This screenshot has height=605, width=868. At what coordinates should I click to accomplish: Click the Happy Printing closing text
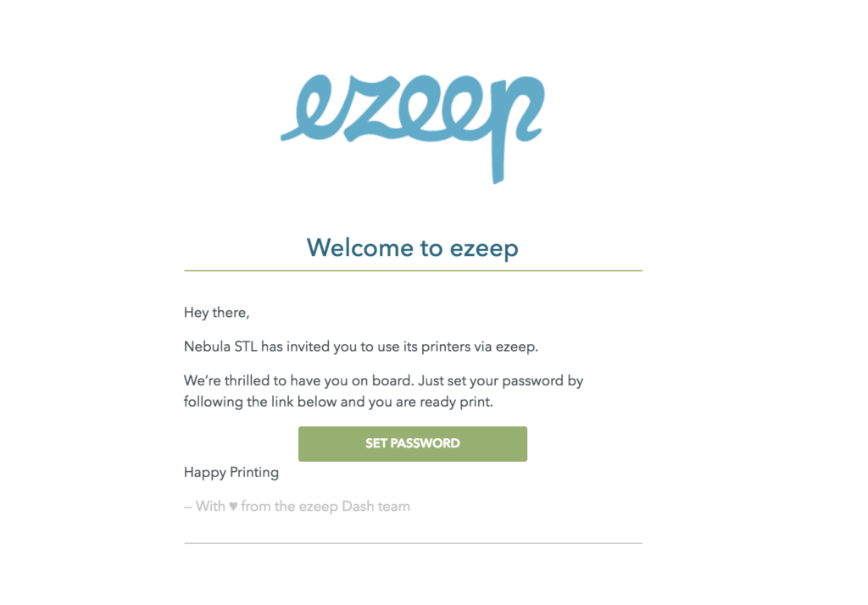[x=231, y=472]
